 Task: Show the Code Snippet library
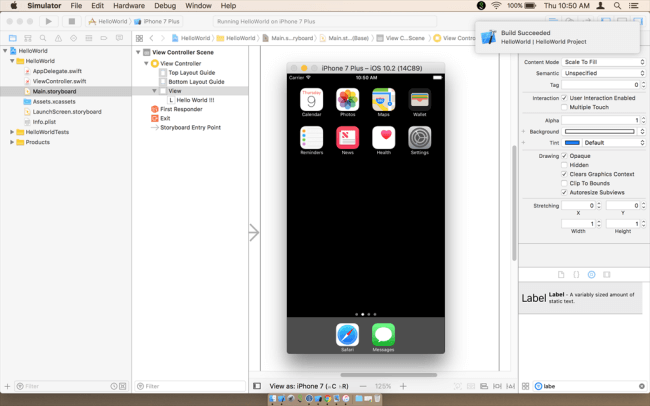tap(576, 275)
